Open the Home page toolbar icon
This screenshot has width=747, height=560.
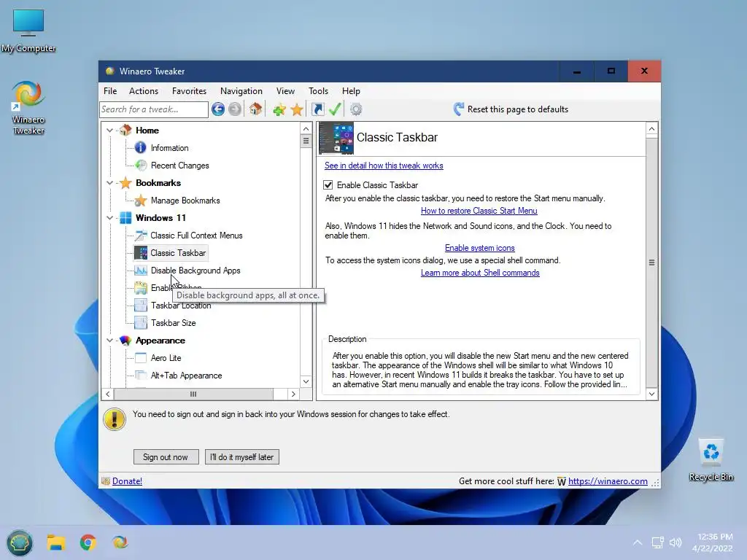pyautogui.click(x=256, y=109)
